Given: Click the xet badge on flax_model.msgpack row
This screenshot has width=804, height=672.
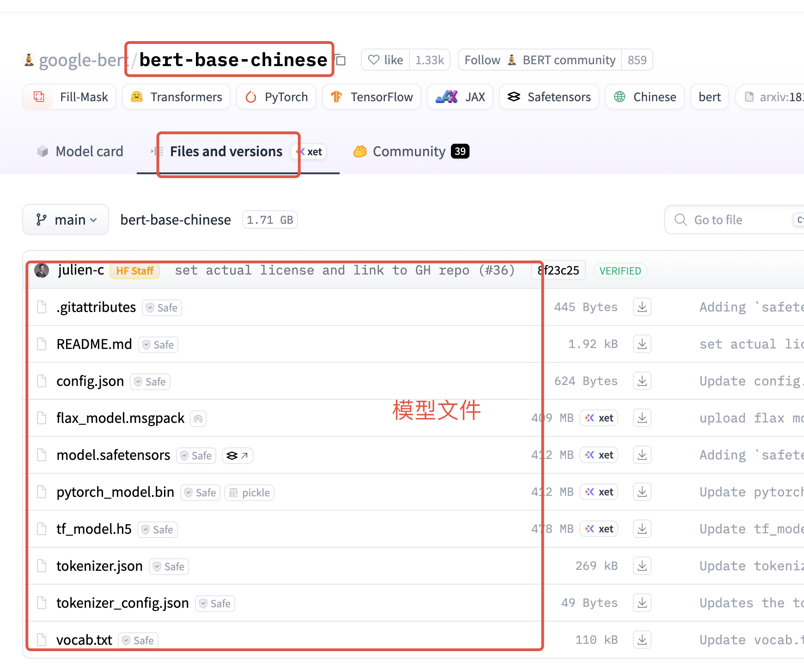Looking at the screenshot, I should (x=599, y=418).
